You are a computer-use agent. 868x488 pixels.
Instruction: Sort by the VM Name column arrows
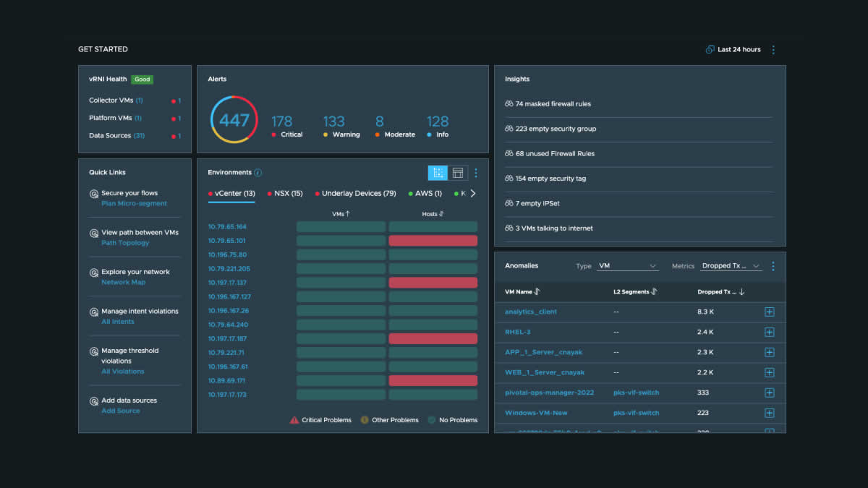537,292
